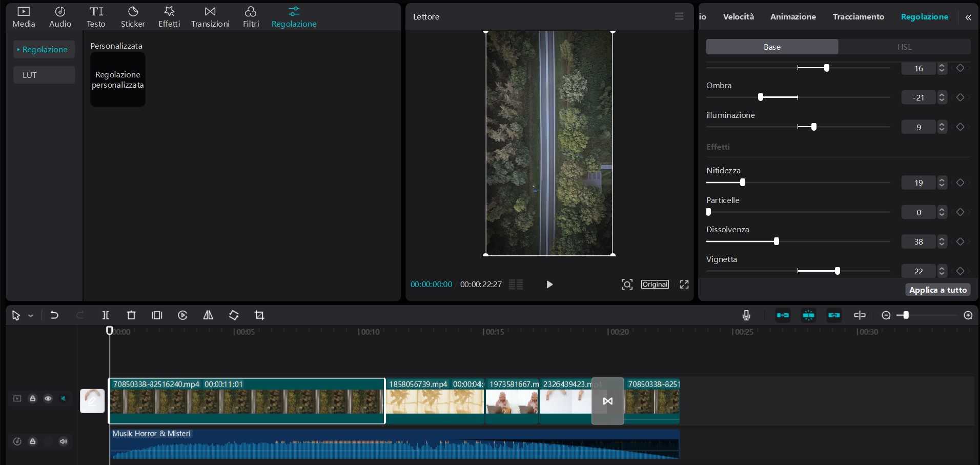Click the Original ratio button
This screenshot has height=465, width=980.
(x=655, y=285)
